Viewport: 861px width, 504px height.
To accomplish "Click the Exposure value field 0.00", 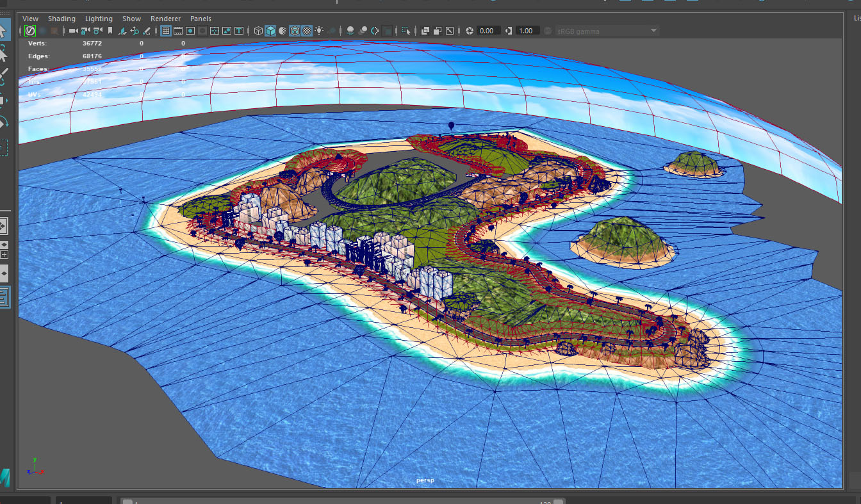I will click(x=487, y=31).
